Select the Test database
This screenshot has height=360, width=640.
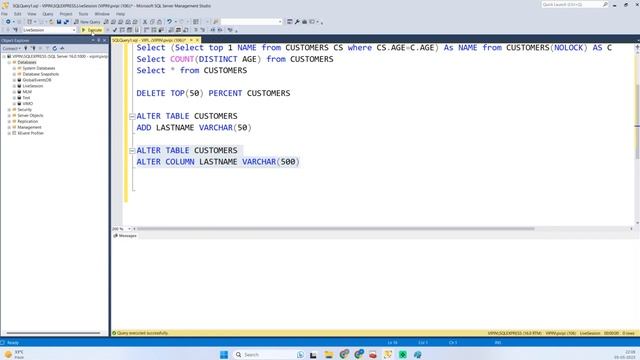coord(26,98)
